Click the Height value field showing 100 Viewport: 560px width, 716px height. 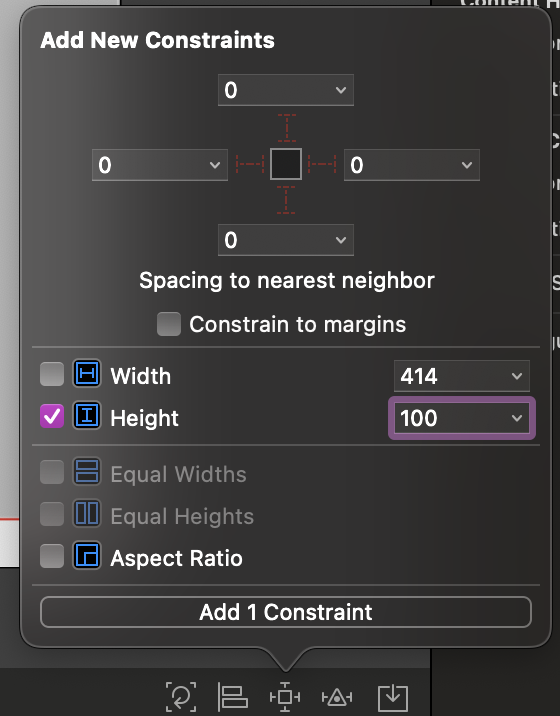point(462,418)
